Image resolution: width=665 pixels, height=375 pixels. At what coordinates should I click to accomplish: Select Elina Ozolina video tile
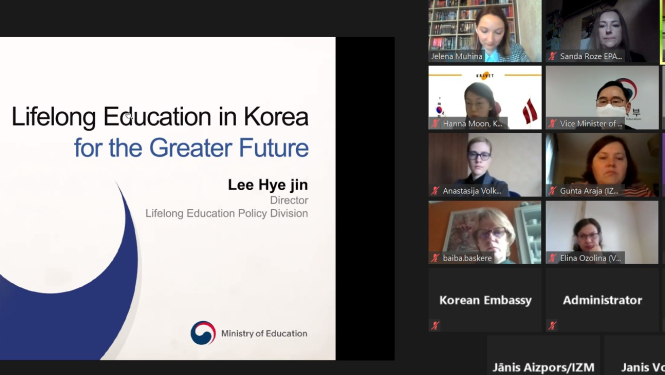point(602,232)
